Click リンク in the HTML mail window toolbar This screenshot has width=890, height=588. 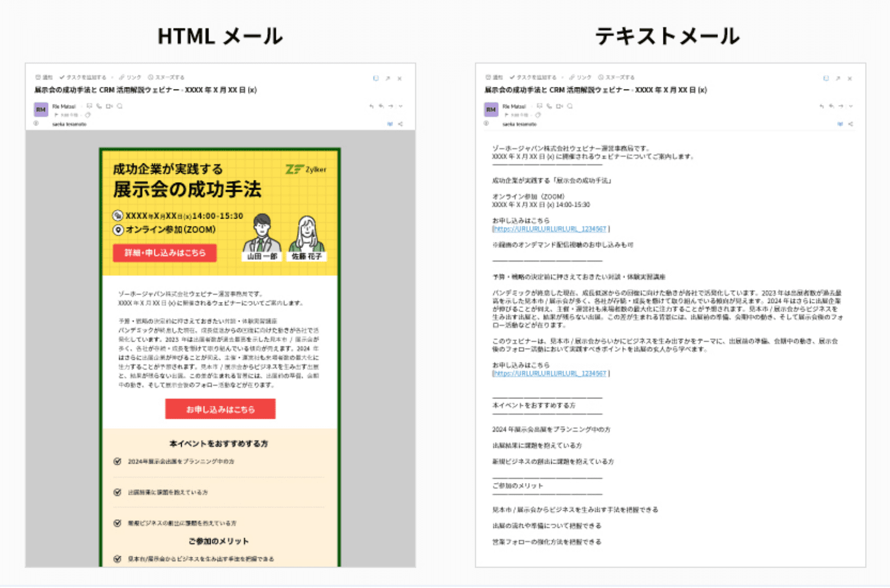130,77
